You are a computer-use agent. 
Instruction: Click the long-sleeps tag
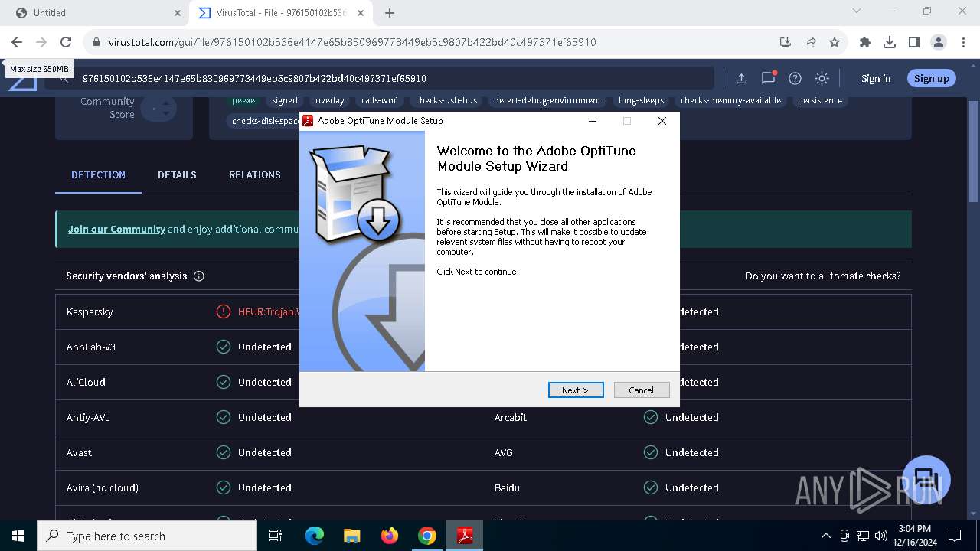pos(641,100)
